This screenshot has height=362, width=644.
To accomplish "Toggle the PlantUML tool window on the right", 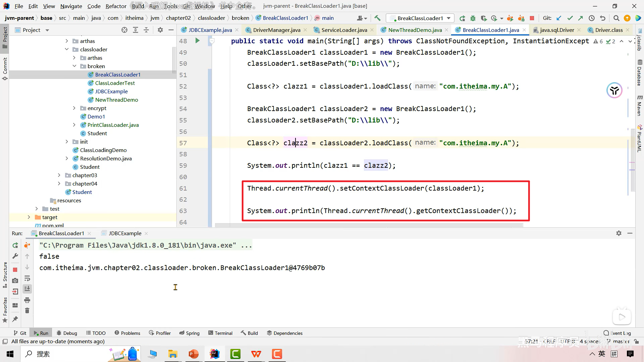I will pyautogui.click(x=640, y=138).
